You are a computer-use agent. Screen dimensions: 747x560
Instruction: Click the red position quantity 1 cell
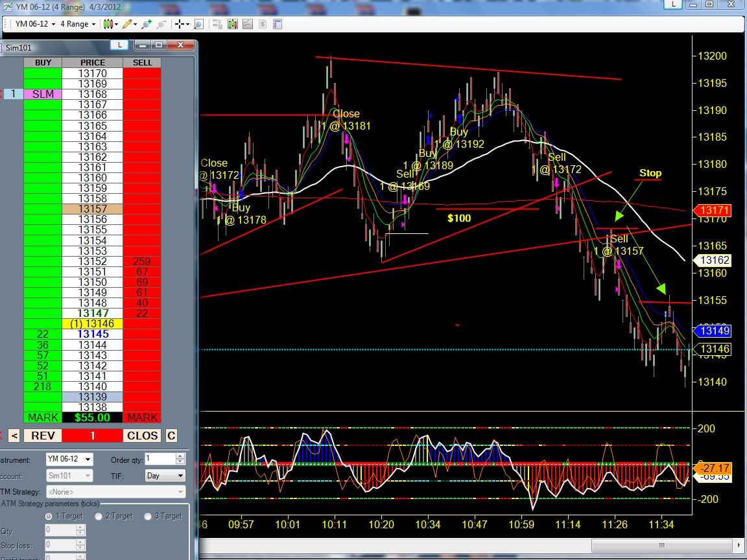click(x=93, y=436)
